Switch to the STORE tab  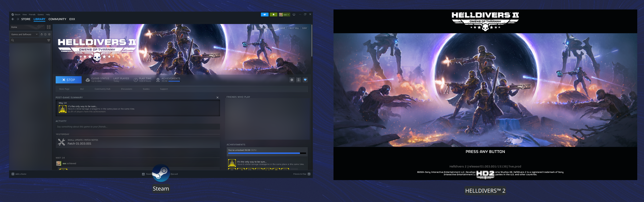(26, 19)
